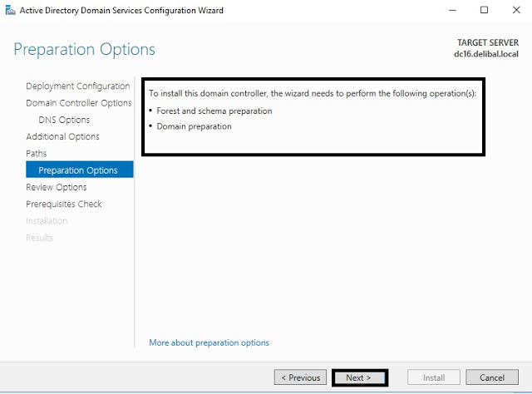Maximize the configuration wizard window

coord(485,10)
